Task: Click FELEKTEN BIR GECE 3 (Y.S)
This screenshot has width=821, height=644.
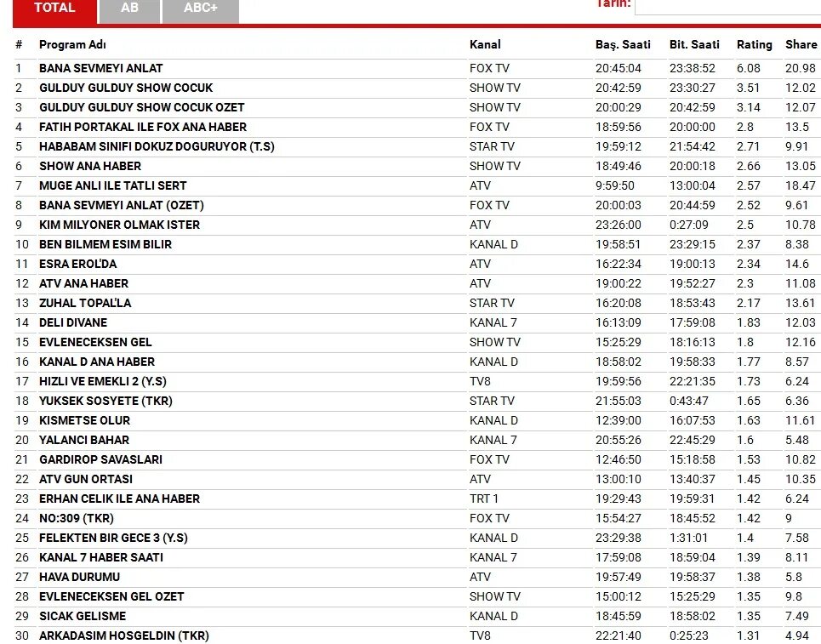Action: click(x=113, y=539)
